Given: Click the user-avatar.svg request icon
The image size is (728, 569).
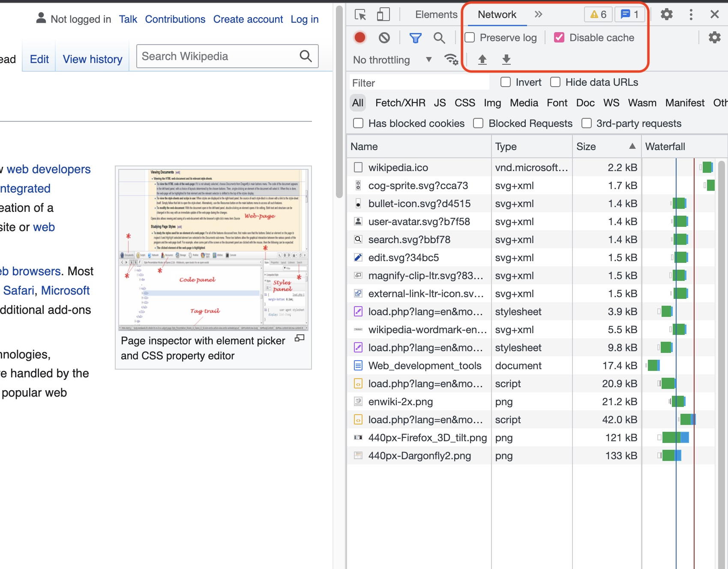Looking at the screenshot, I should (x=358, y=221).
